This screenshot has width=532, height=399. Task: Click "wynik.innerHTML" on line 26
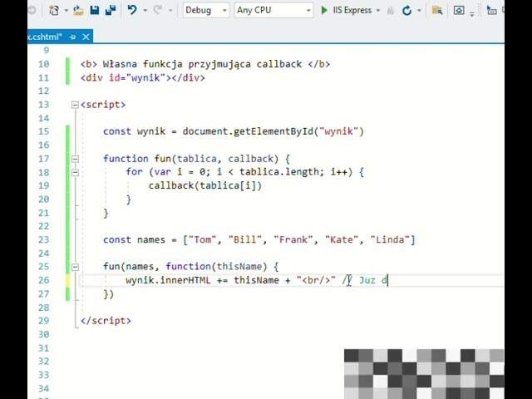tap(168, 280)
